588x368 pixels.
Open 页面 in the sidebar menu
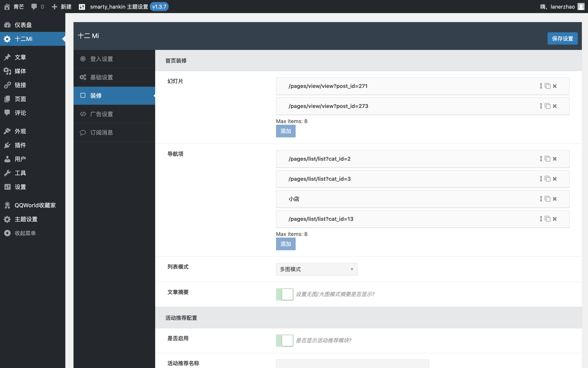pyautogui.click(x=32, y=99)
